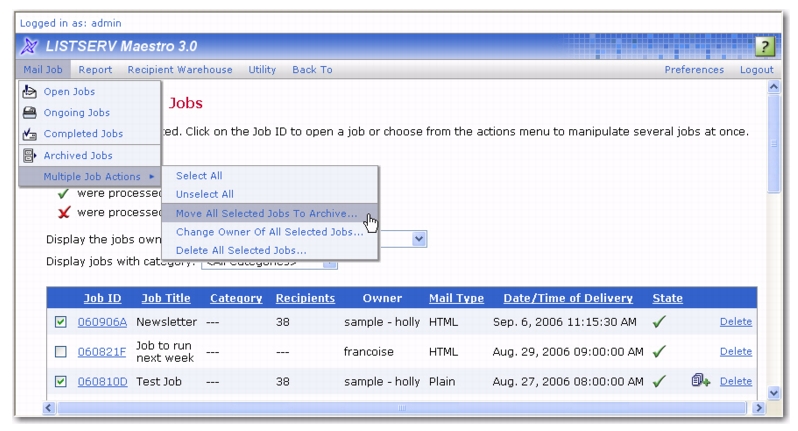
Task: Click 'Aug. 27, 2006 08:00:00 AM' delivery date
Action: (x=568, y=382)
